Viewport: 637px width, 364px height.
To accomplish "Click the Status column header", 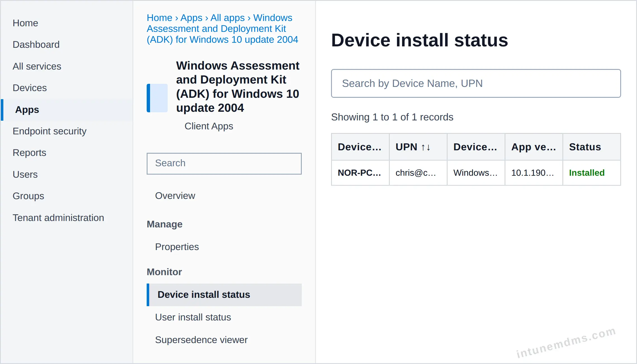I will 591,147.
